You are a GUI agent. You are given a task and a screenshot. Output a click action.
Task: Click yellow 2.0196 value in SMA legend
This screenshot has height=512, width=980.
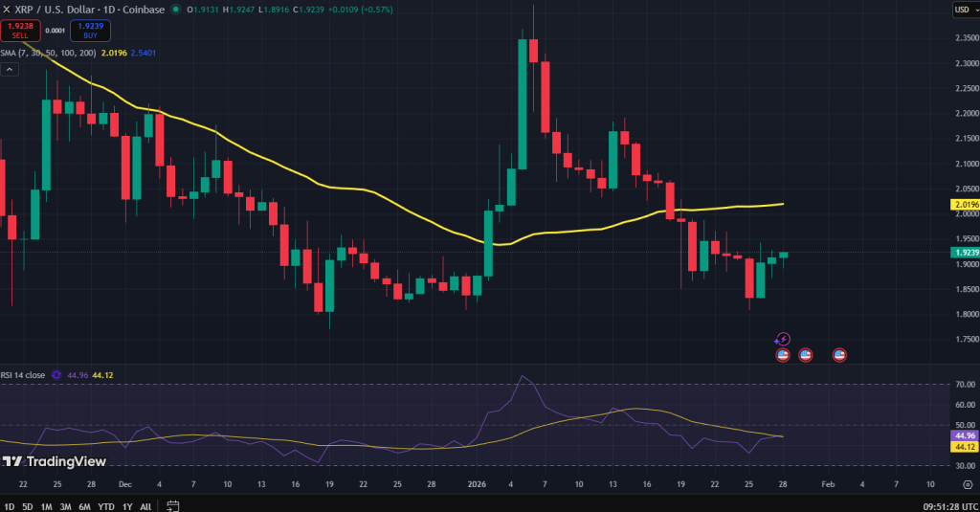pos(114,54)
